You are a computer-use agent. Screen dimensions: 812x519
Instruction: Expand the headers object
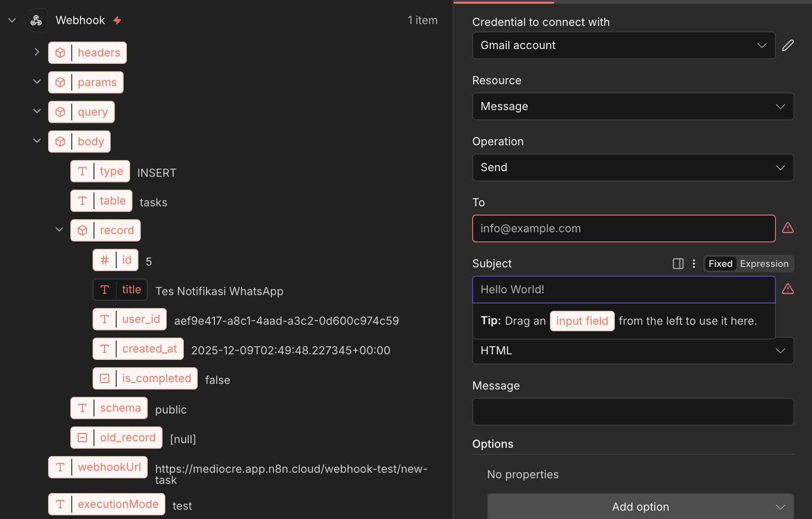(x=37, y=52)
